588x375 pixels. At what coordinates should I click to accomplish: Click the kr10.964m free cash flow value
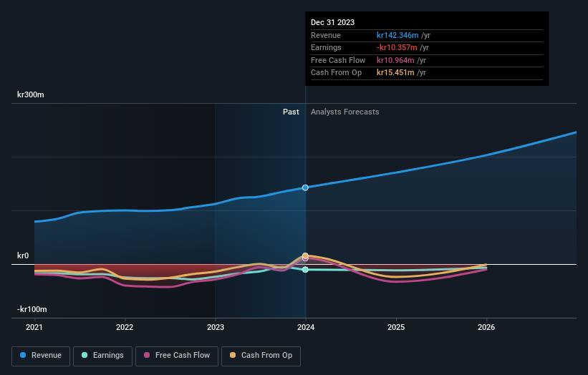point(395,60)
